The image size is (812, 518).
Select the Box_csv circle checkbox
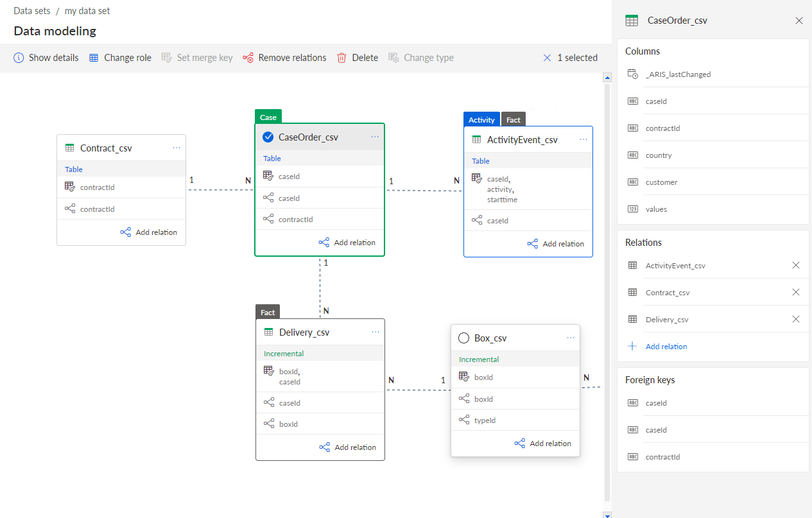[464, 338]
